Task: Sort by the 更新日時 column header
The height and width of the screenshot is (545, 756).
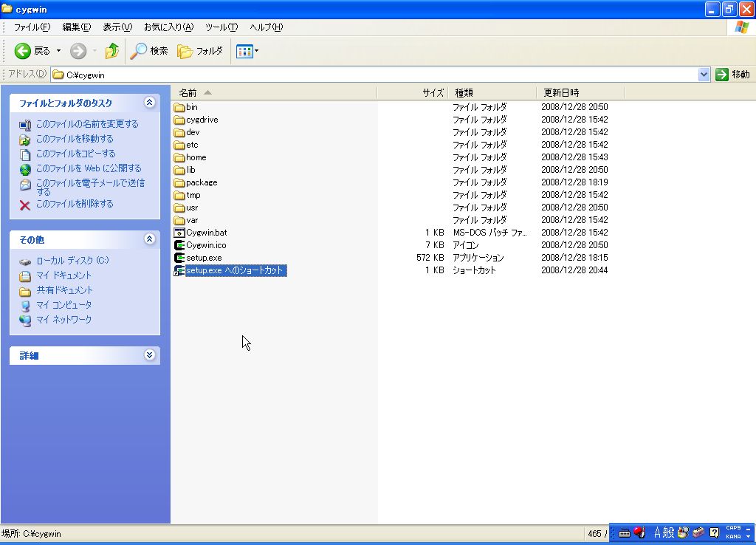Action: tap(580, 92)
